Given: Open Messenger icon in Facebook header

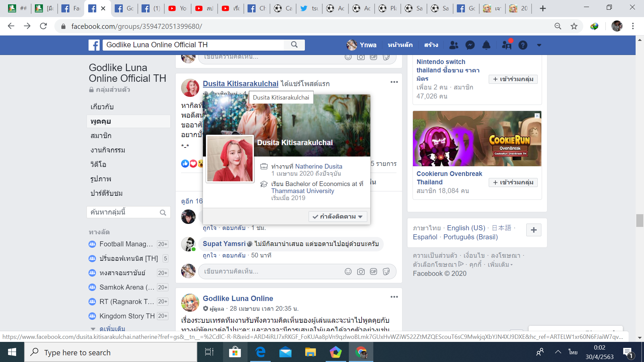Looking at the screenshot, I should click(470, 45).
